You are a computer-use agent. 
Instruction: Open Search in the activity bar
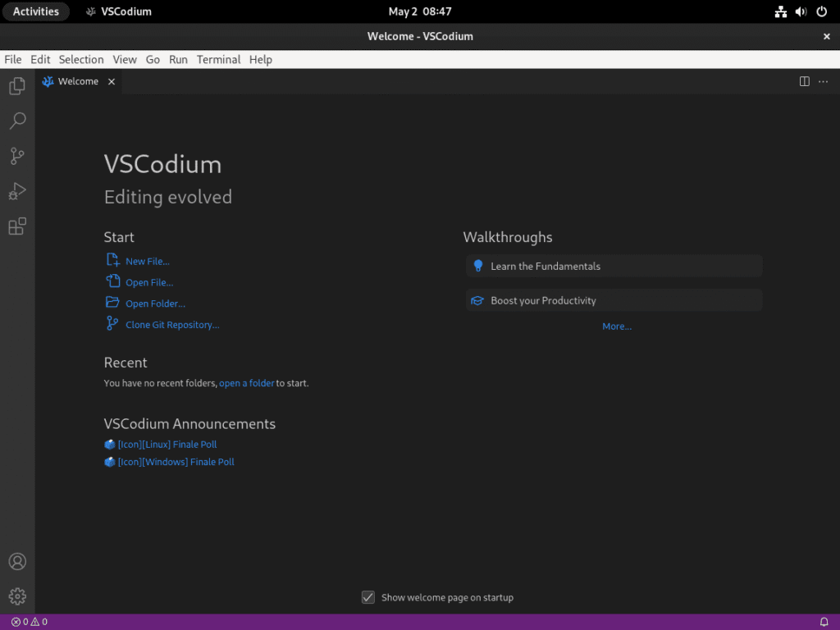tap(16, 121)
